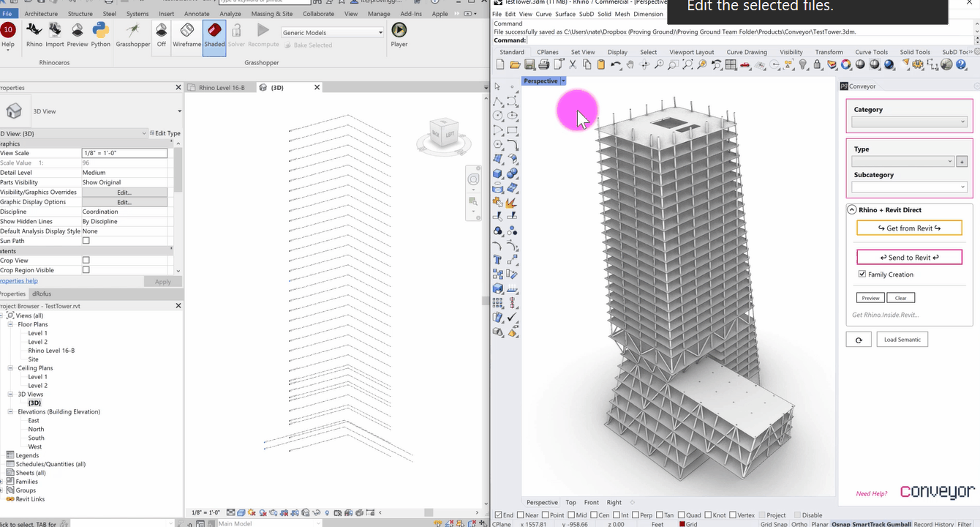This screenshot has width=980, height=527.
Task: Click the Send to Revit button
Action: tap(909, 258)
